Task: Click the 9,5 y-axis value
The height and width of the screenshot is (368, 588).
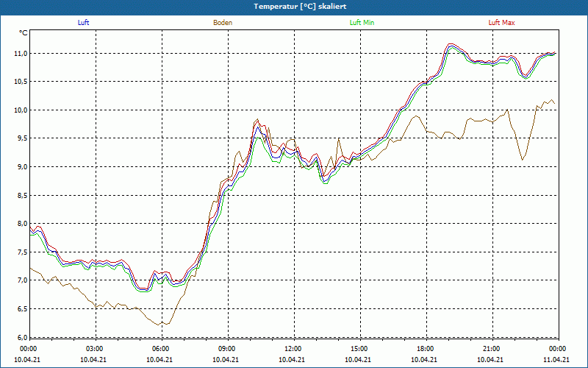Action: [x=23, y=138]
